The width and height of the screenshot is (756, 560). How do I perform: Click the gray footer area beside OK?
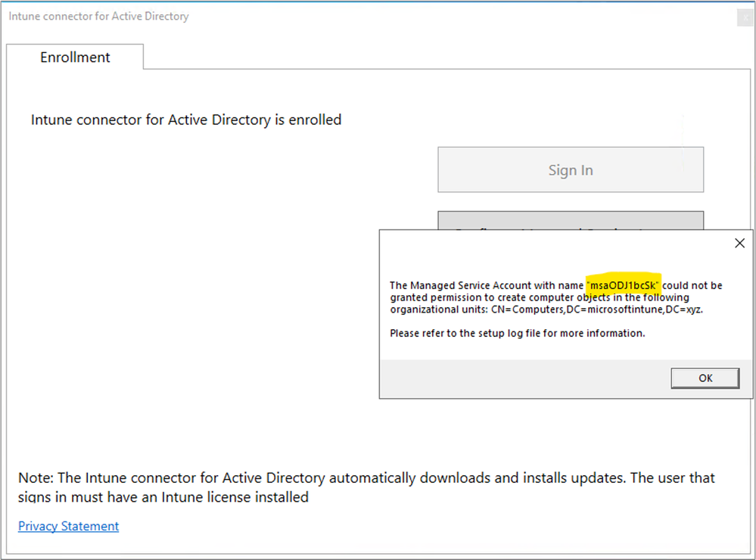point(525,378)
